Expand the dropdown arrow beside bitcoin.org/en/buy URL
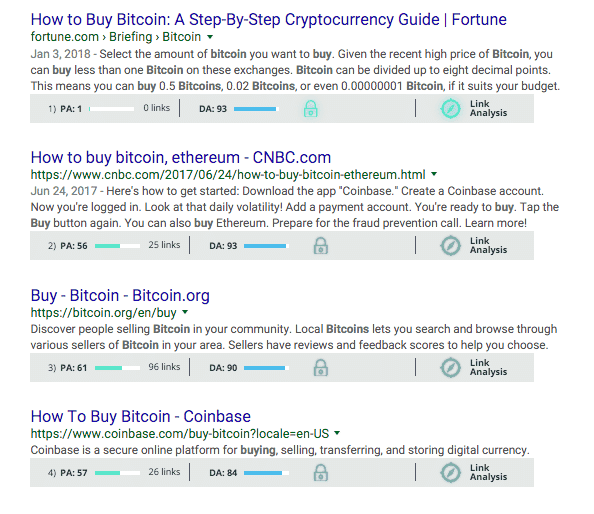 (185, 312)
